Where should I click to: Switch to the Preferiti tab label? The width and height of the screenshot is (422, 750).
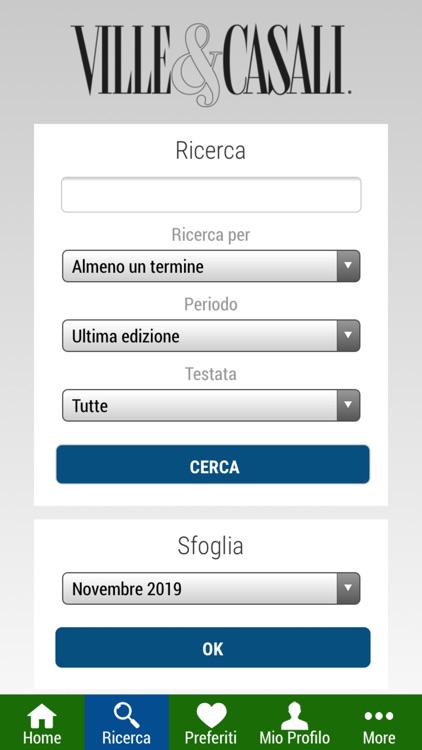[211, 737]
